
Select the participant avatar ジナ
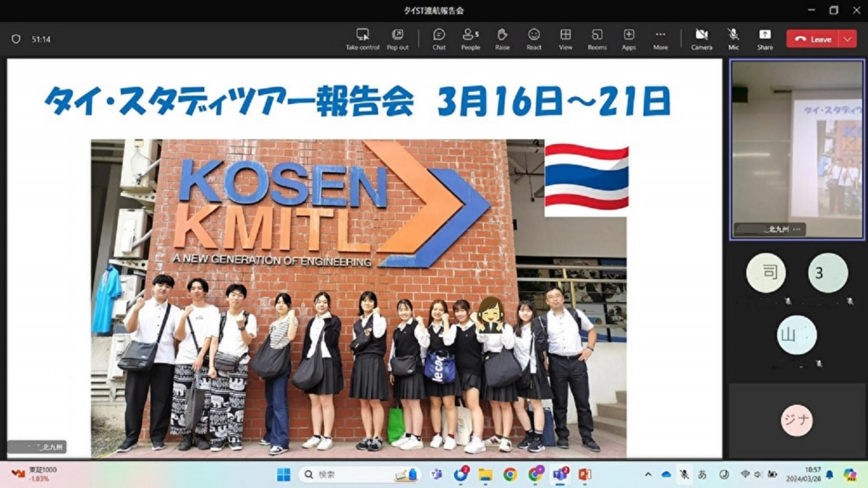[796, 420]
